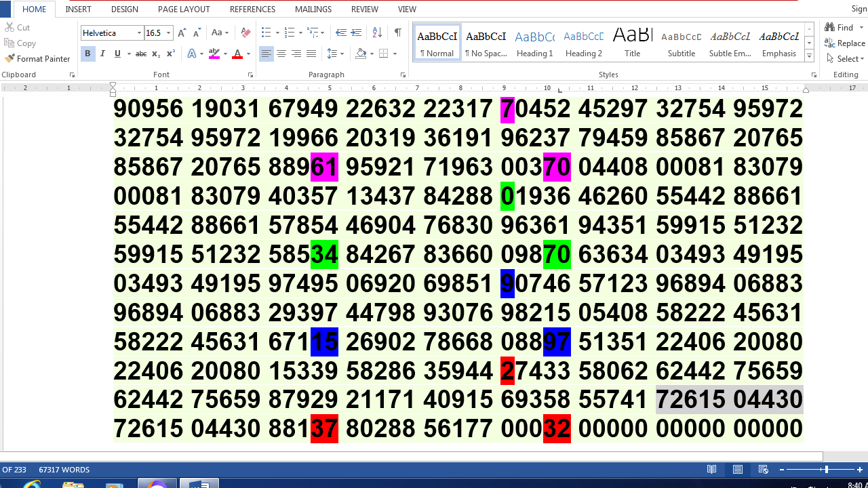This screenshot has width=868, height=488.
Task: Click the Superscript icon
Action: point(171,54)
